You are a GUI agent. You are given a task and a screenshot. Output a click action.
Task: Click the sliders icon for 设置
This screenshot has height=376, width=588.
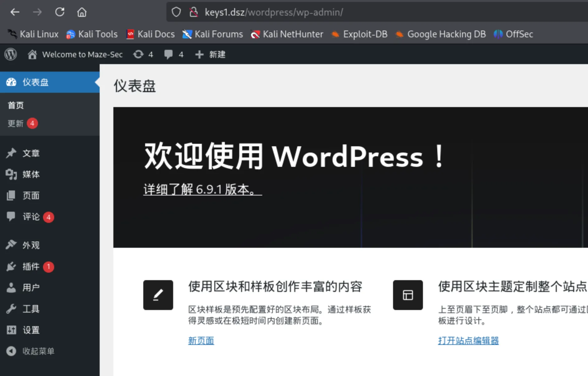coord(11,330)
